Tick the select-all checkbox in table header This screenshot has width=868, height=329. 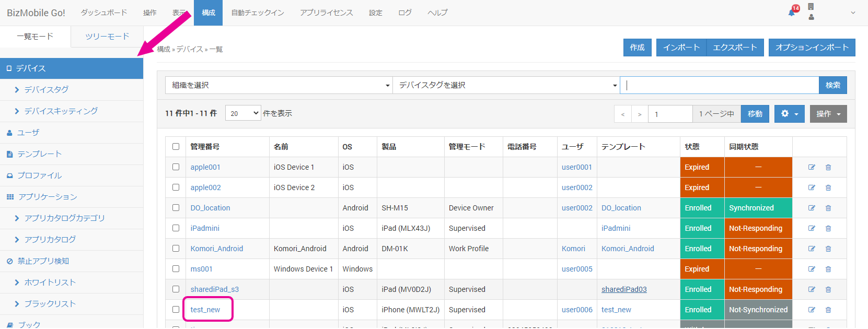coord(176,147)
